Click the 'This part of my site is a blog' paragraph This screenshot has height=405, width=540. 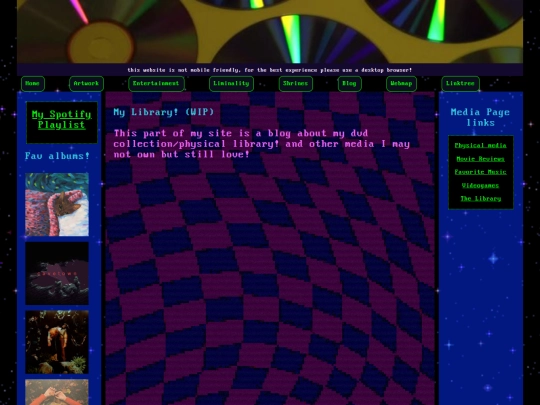[262, 144]
